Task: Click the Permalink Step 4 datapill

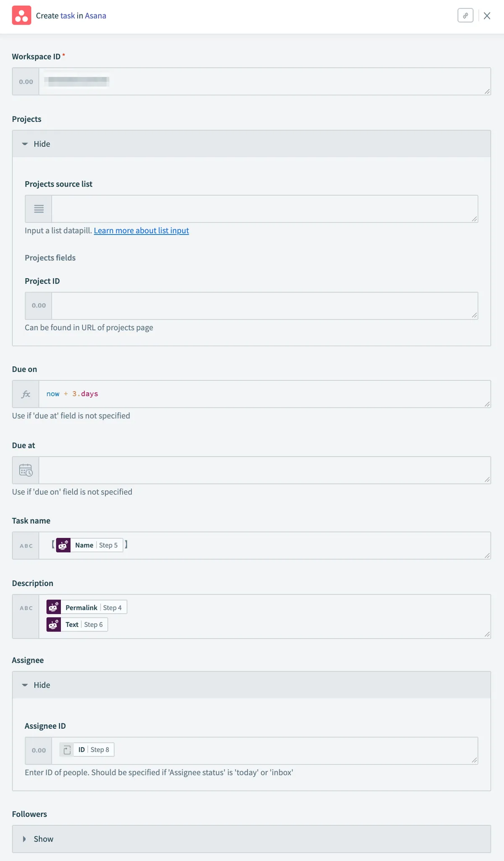Action: [87, 608]
